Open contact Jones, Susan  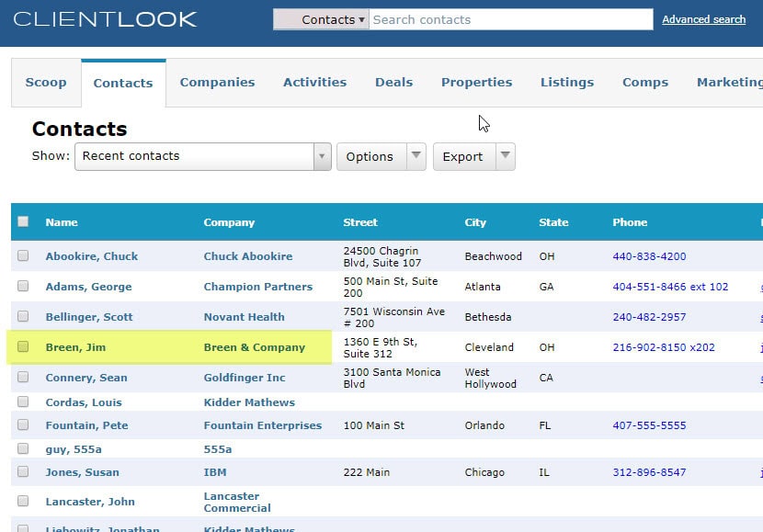[x=82, y=472]
